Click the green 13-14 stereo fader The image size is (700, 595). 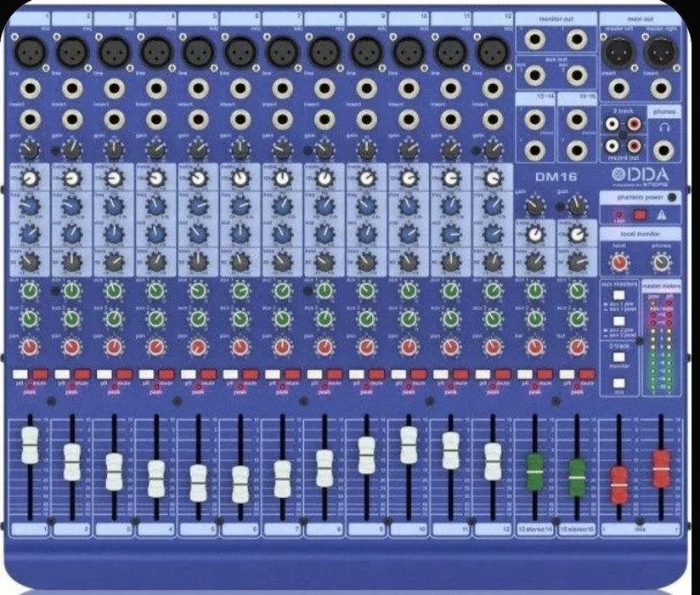coord(535,472)
